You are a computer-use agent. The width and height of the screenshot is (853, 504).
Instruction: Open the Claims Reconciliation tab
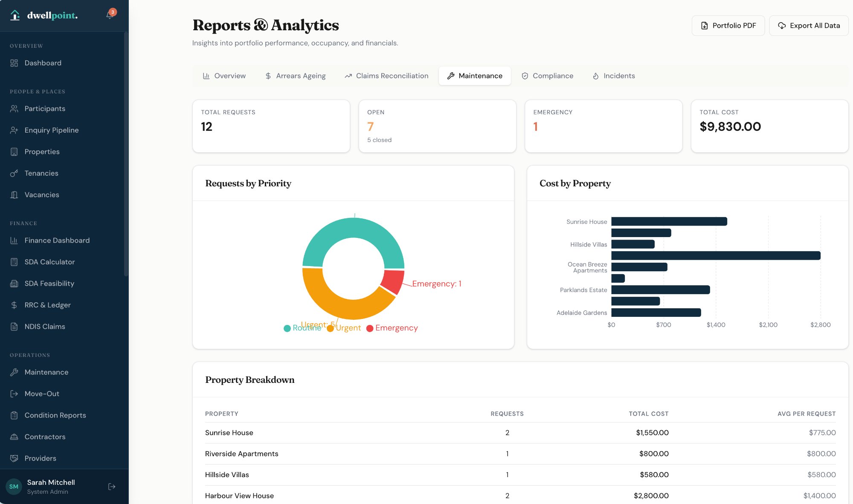(x=386, y=76)
